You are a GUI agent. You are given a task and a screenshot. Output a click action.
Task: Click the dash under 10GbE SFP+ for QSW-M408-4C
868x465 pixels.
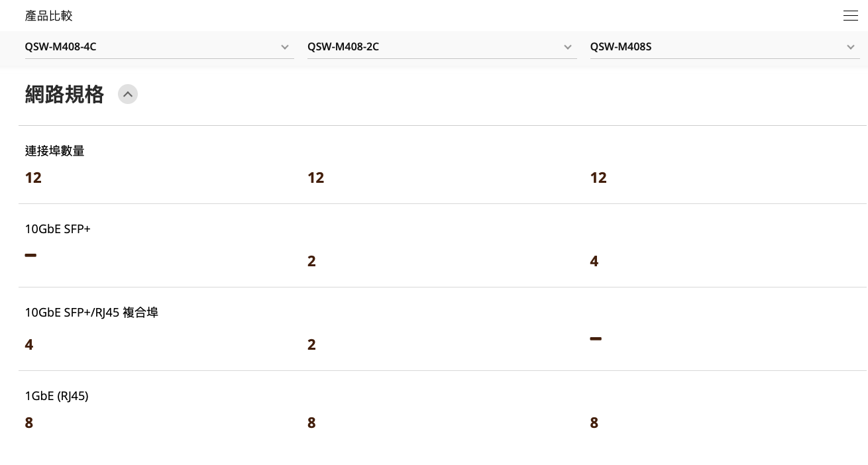click(x=30, y=255)
